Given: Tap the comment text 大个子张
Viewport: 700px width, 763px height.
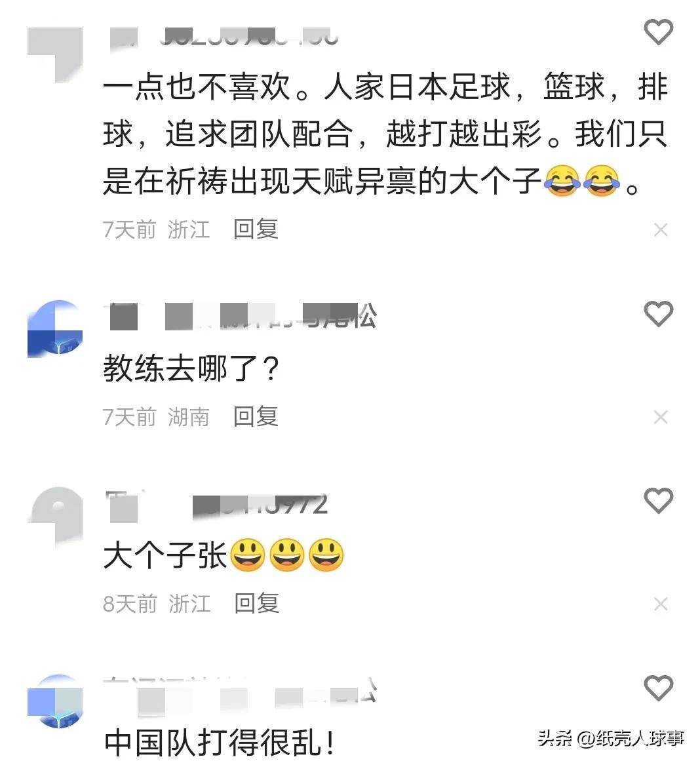Looking at the screenshot, I should (x=165, y=555).
